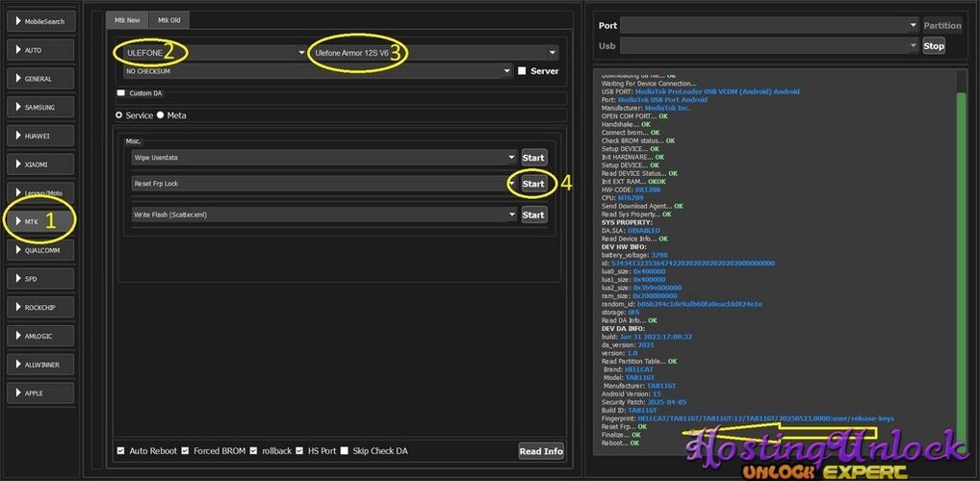Open the QUALCOMM sidebar section
Screen dimensions: 980x481
(x=40, y=250)
